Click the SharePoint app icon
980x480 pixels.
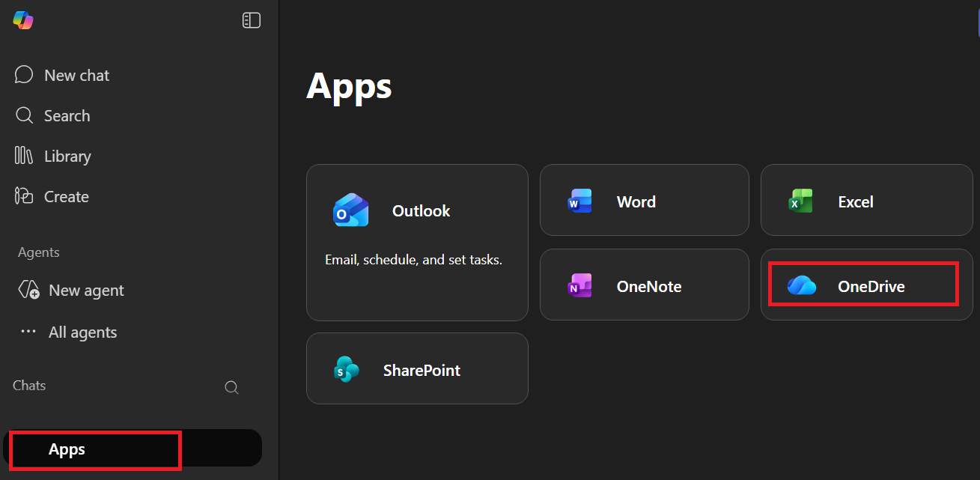point(346,370)
